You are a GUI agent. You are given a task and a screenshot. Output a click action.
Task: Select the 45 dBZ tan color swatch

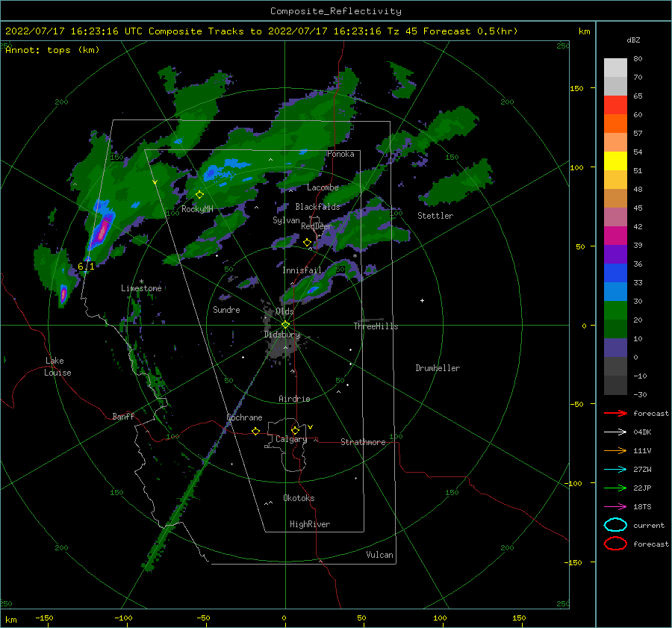[x=615, y=198]
